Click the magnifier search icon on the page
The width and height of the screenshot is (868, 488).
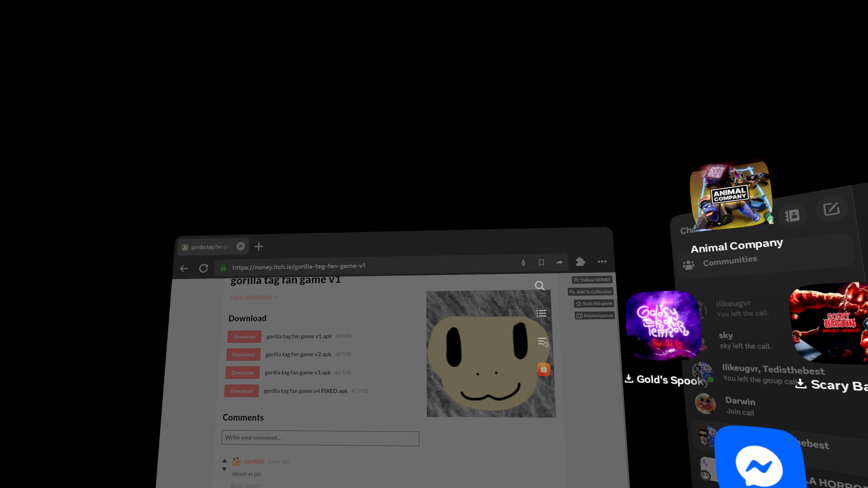[x=540, y=286]
